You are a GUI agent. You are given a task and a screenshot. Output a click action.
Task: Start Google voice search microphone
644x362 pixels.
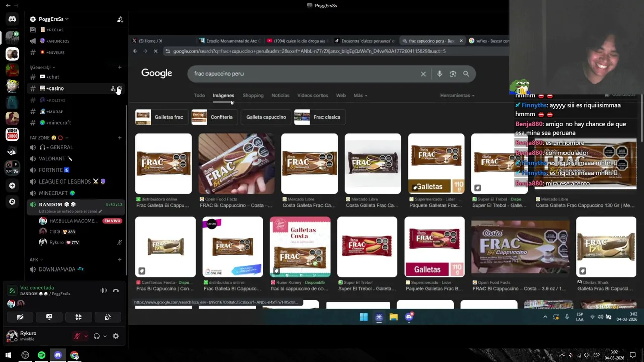[439, 74]
